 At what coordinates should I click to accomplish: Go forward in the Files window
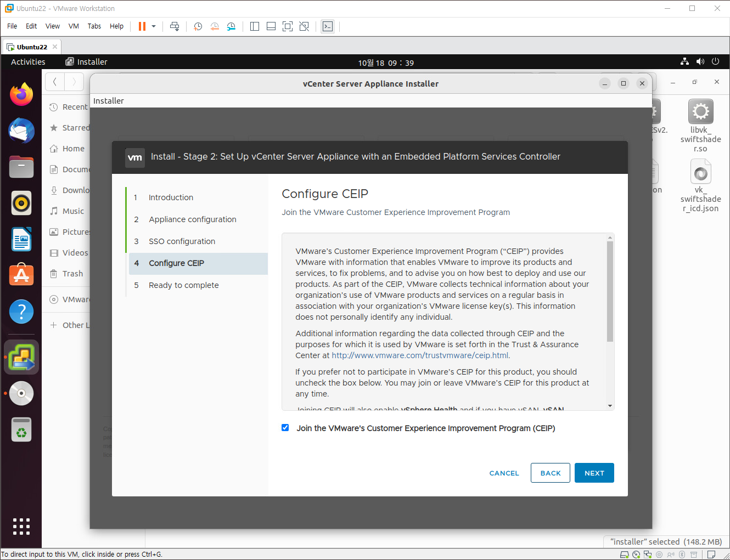coord(74,82)
